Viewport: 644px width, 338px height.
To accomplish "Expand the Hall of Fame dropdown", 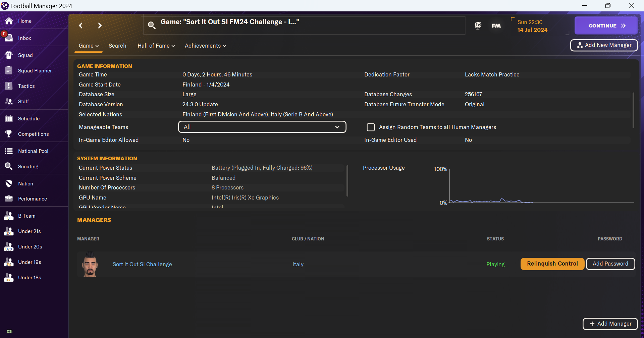I will [x=156, y=46].
